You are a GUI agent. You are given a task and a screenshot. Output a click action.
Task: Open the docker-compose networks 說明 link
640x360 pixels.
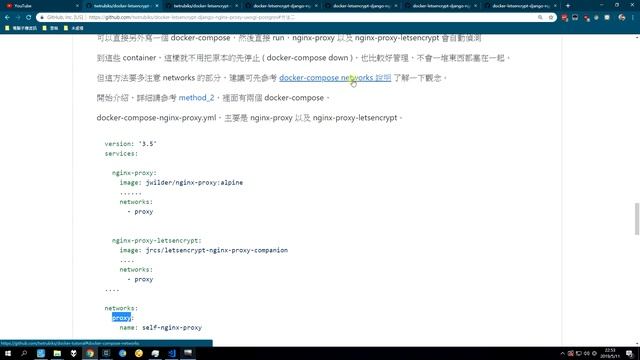pyautogui.click(x=335, y=78)
